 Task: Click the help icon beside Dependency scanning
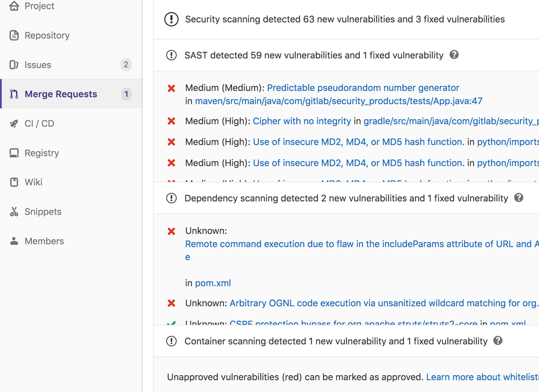(519, 198)
